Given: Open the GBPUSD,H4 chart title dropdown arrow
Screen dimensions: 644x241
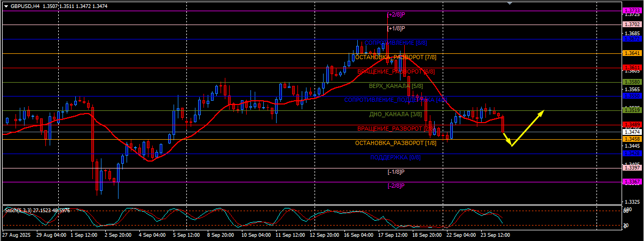Looking at the screenshot, I should [5, 6].
